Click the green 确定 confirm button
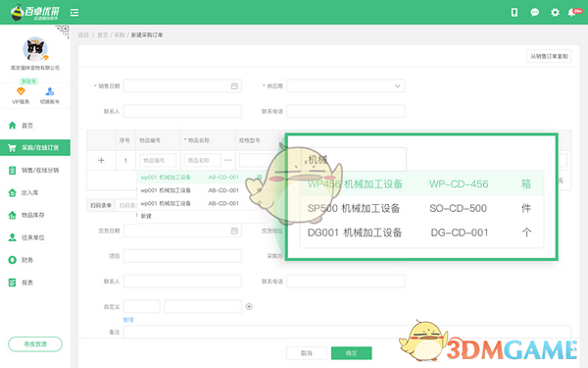This screenshot has height=368, width=588. pyautogui.click(x=352, y=353)
